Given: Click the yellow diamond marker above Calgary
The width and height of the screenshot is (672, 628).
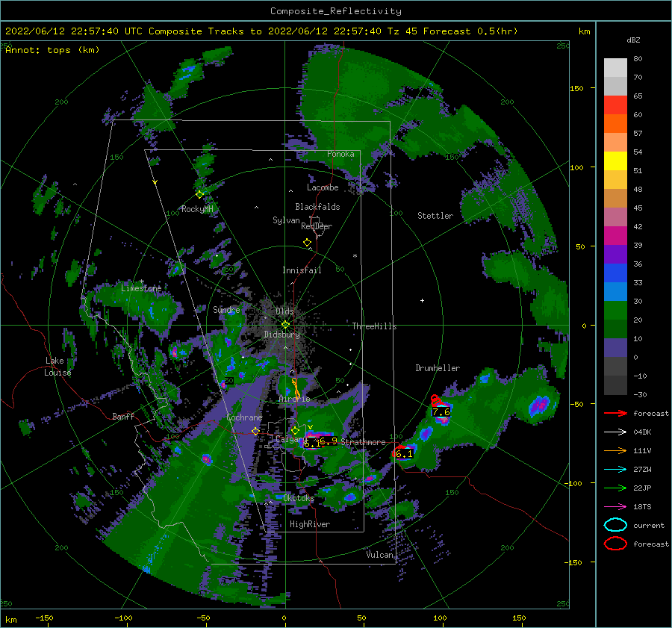Looking at the screenshot, I should click(295, 430).
